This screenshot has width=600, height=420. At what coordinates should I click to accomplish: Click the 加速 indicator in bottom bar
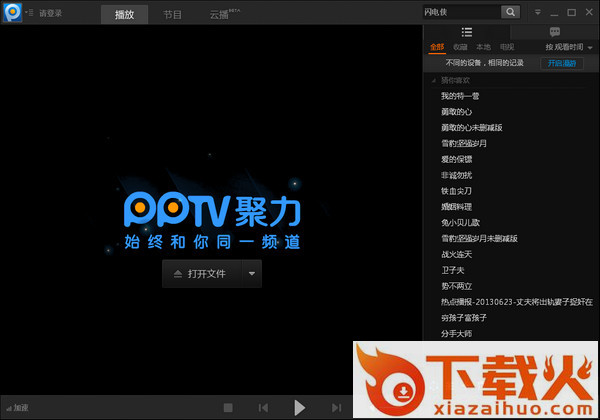tap(18, 408)
